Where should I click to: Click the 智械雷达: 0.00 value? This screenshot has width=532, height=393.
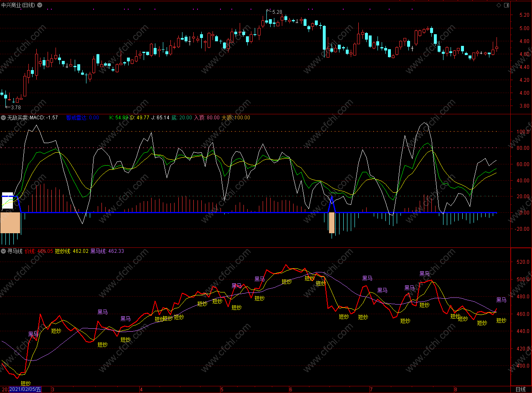coord(82,118)
